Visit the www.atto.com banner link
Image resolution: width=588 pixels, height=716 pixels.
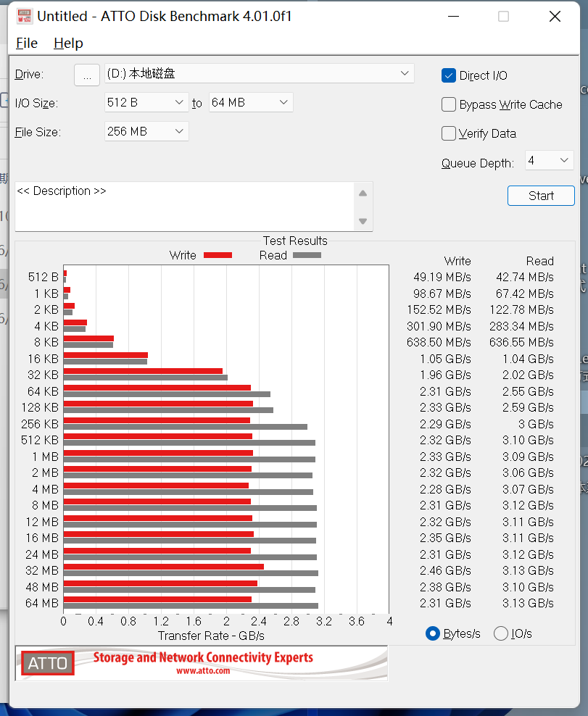[203, 671]
